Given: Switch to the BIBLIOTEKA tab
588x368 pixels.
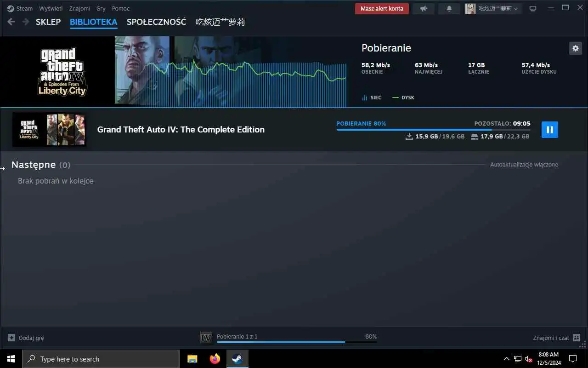Looking at the screenshot, I should pos(93,22).
